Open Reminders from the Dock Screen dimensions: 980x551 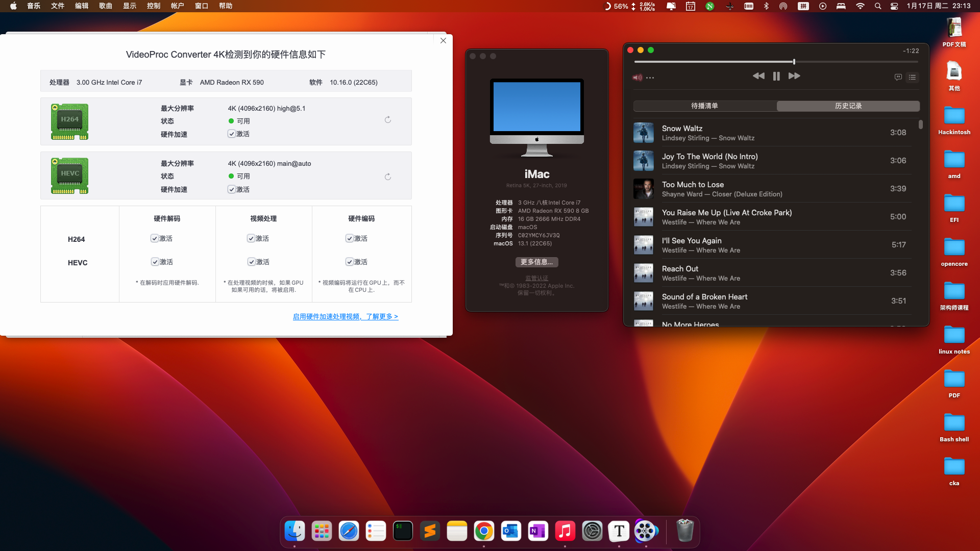(x=376, y=531)
